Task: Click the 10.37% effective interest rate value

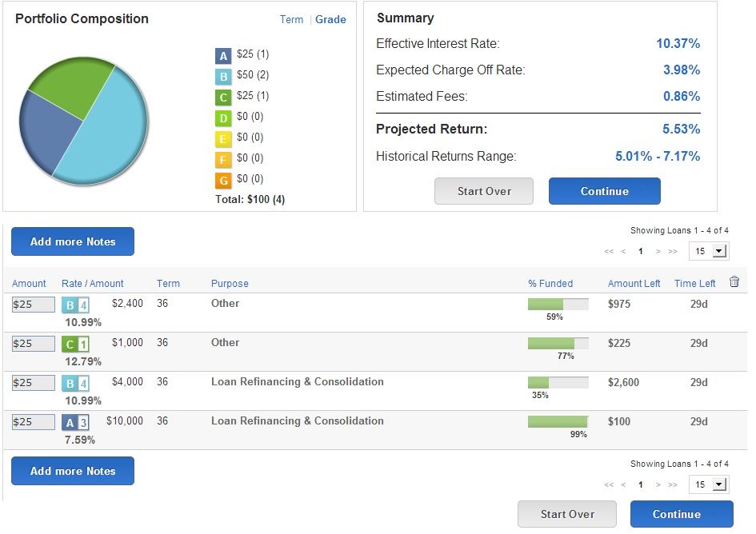Action: (678, 43)
